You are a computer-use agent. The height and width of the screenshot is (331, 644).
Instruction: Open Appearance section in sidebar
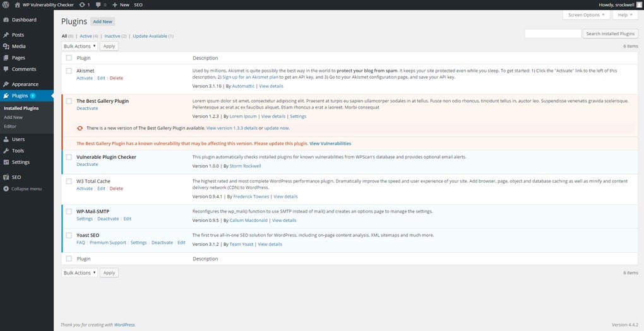[x=25, y=84]
